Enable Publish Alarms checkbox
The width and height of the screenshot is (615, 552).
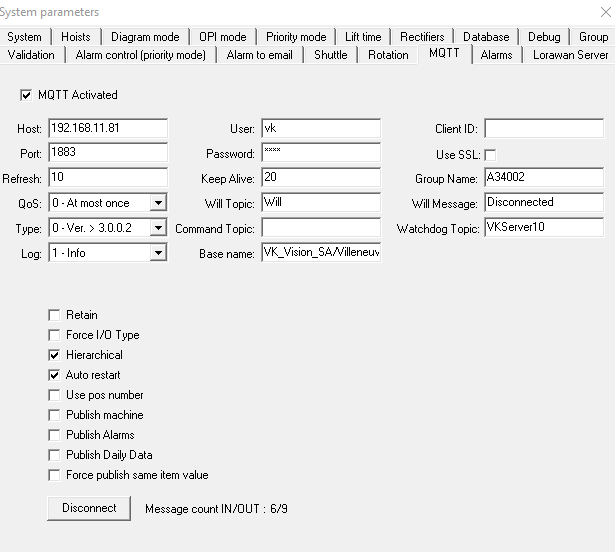[x=54, y=435]
